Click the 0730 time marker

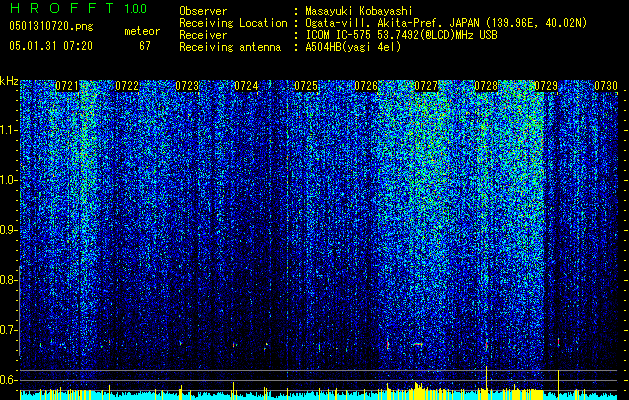click(x=606, y=86)
